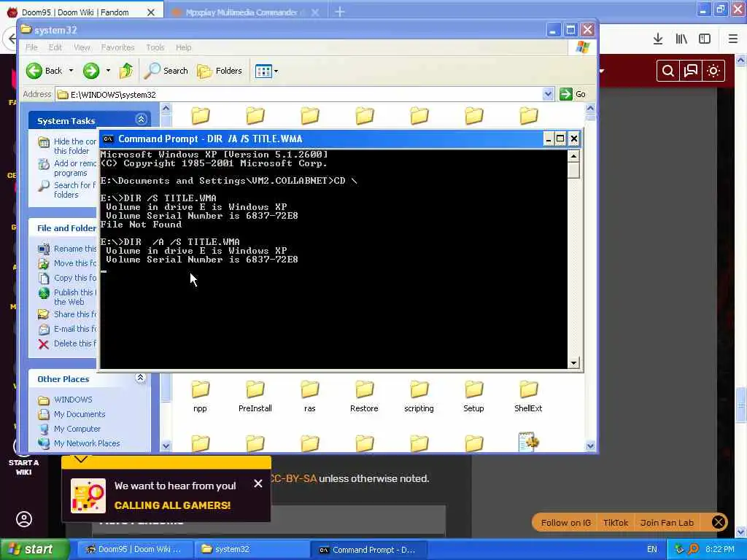Viewport: 747px width, 560px height.
Task: Switch to Doom95 Doom Wiki taskbar button
Action: (134, 550)
